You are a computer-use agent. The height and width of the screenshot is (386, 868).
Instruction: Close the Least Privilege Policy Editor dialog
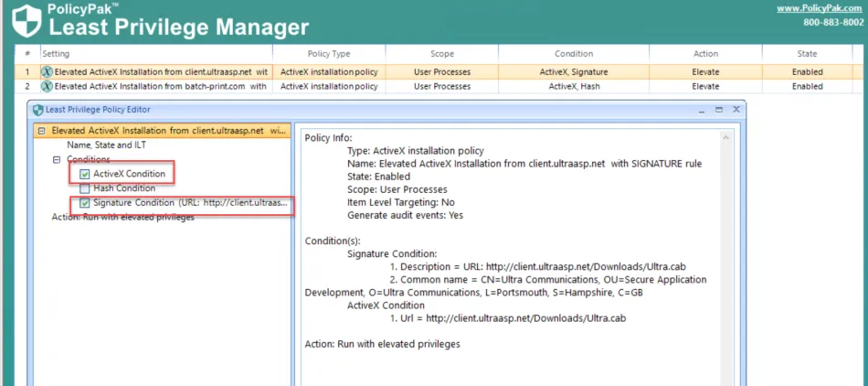[736, 108]
